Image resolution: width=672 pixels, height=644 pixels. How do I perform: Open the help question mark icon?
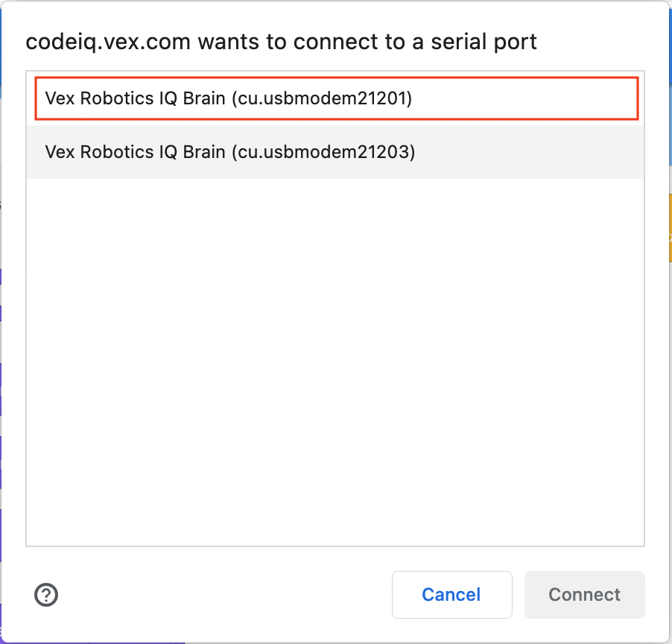pyautogui.click(x=46, y=594)
